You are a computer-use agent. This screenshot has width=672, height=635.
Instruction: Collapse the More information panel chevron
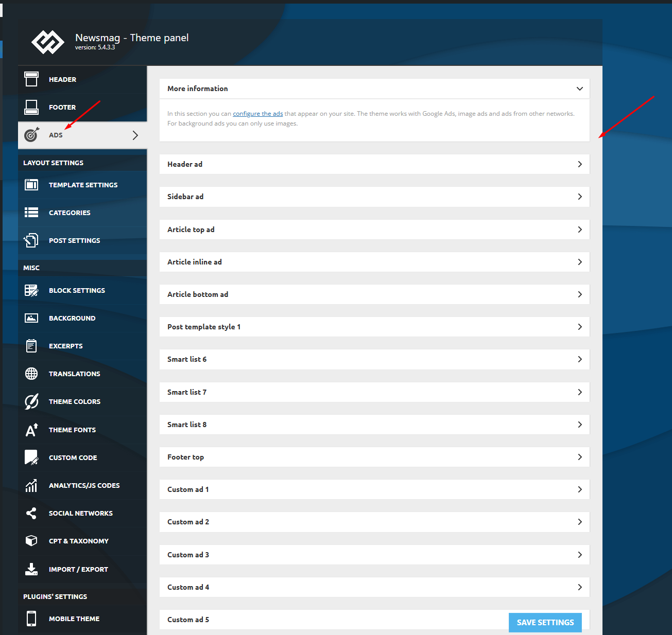pos(580,89)
